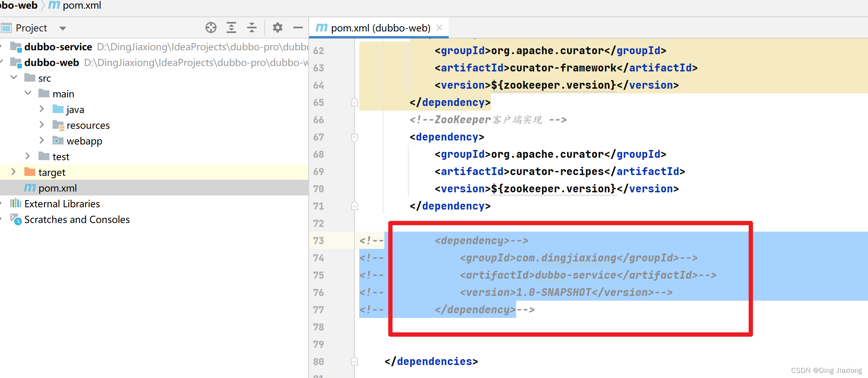Click line number 73 in the gutter
Image resolution: width=868 pixels, height=378 pixels.
point(318,241)
